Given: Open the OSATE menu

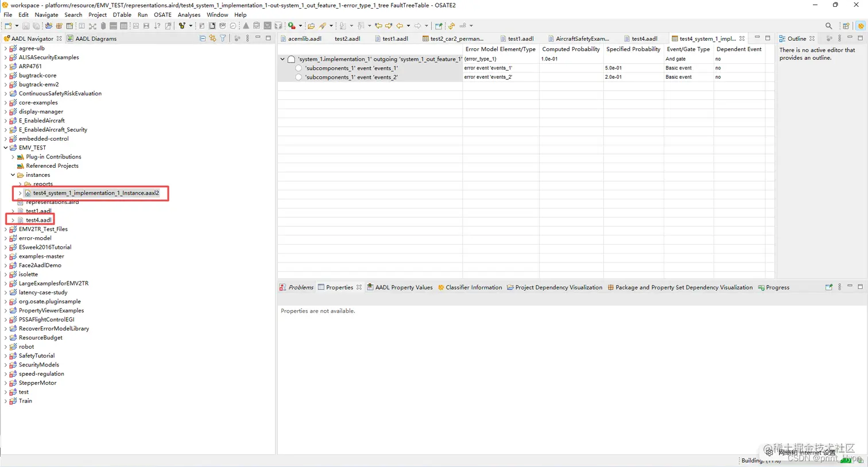Looking at the screenshot, I should pos(162,15).
